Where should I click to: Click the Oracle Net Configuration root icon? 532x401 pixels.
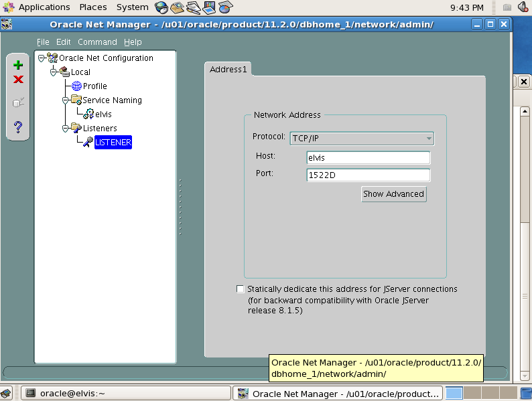tap(52, 58)
